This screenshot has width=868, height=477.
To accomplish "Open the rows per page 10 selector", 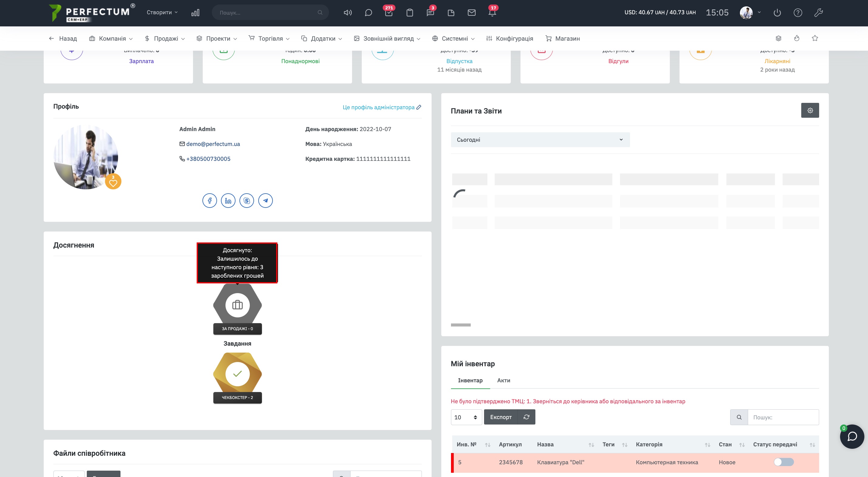I will tap(466, 417).
